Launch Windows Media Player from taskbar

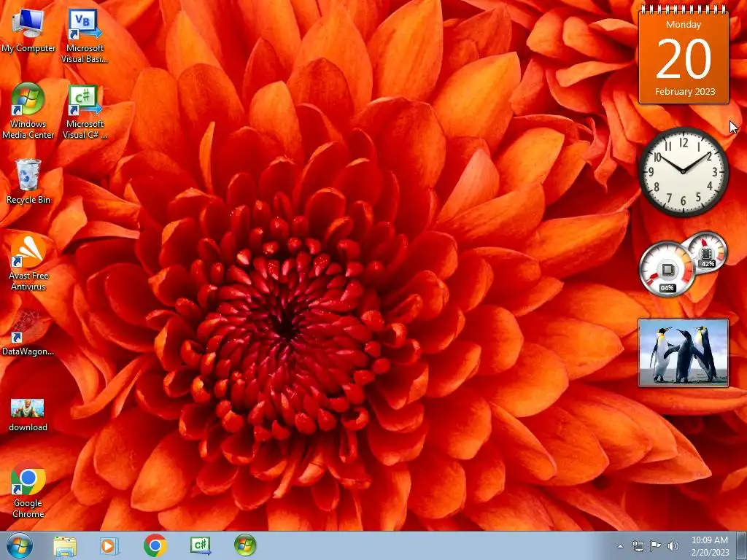pos(109,546)
